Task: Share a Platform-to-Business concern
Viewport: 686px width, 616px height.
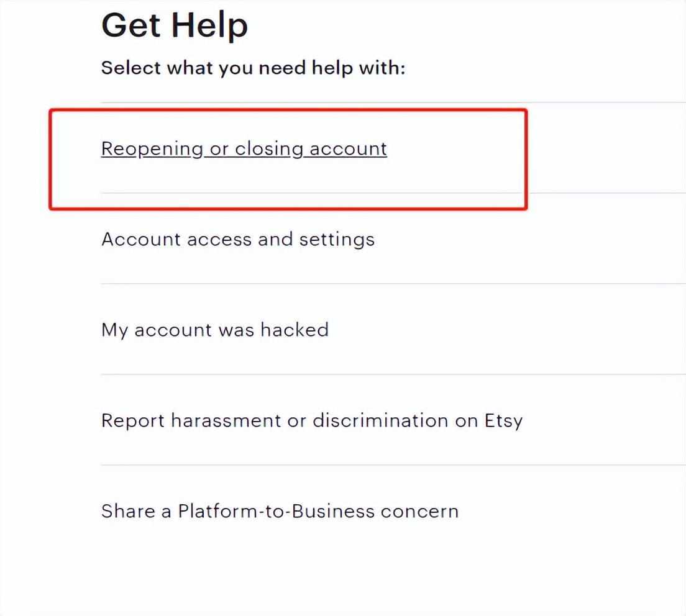Action: point(280,511)
